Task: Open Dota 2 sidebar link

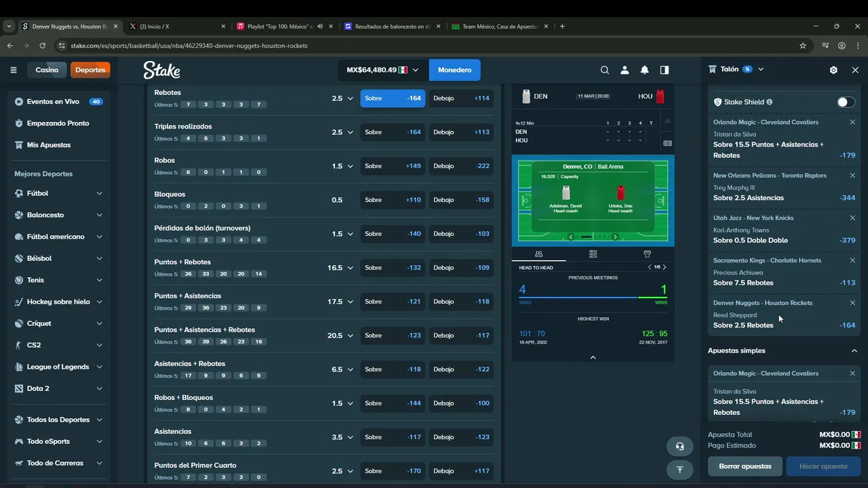Action: coord(58,388)
